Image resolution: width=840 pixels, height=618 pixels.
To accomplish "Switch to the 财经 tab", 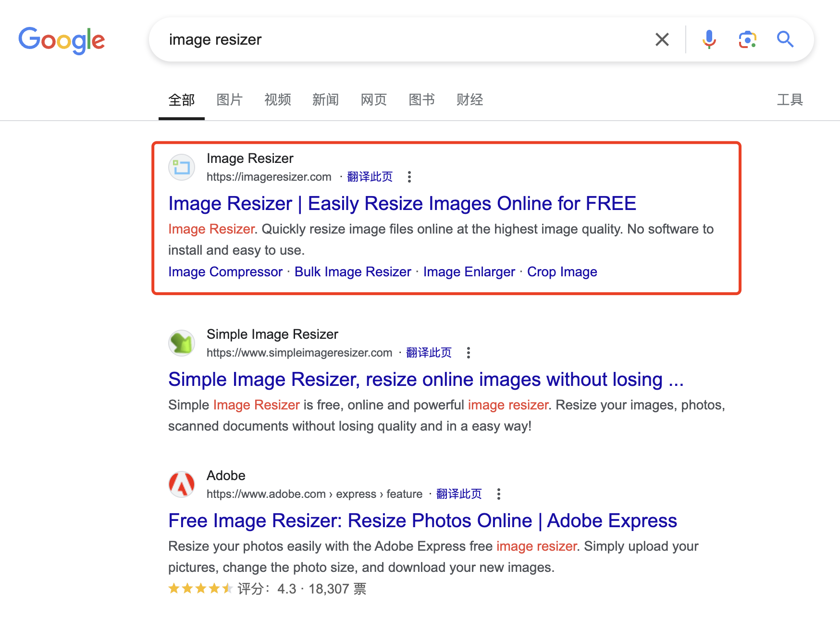I will (x=470, y=100).
